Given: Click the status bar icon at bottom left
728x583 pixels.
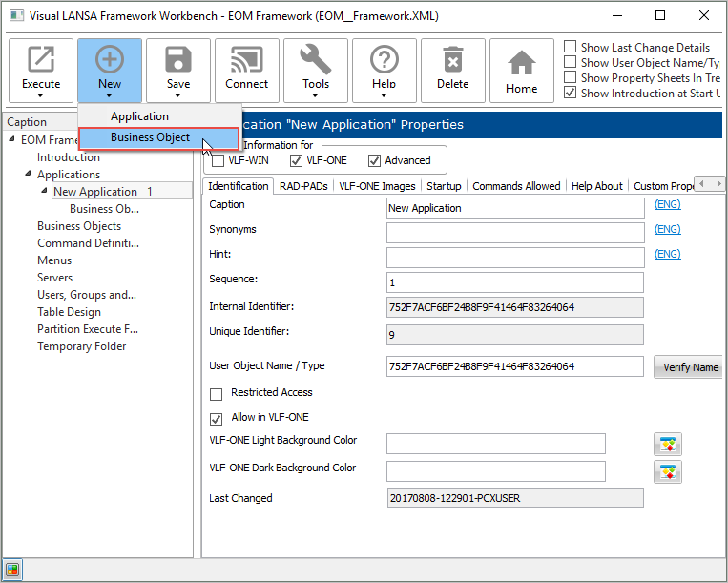Looking at the screenshot, I should pyautogui.click(x=13, y=571).
